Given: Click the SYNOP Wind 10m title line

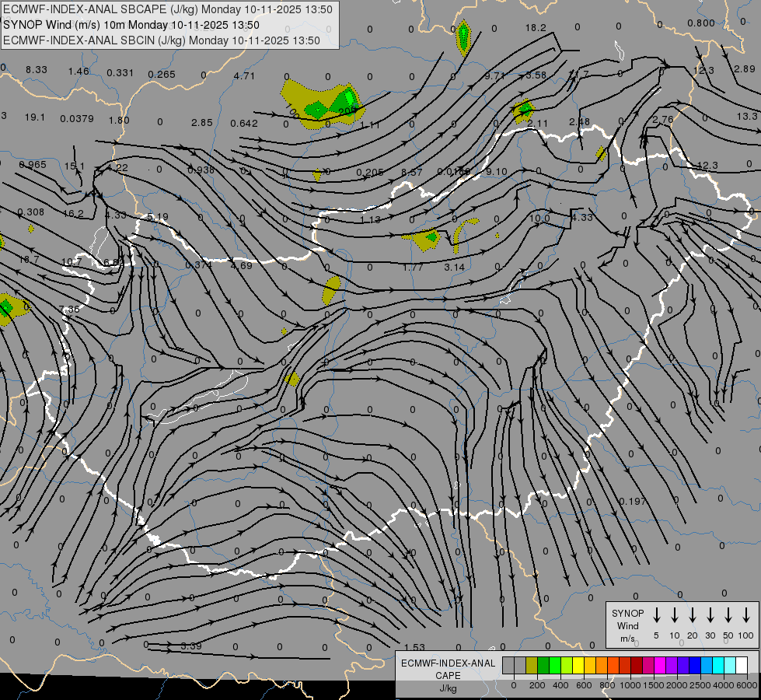Looking at the screenshot, I should pyautogui.click(x=131, y=25).
